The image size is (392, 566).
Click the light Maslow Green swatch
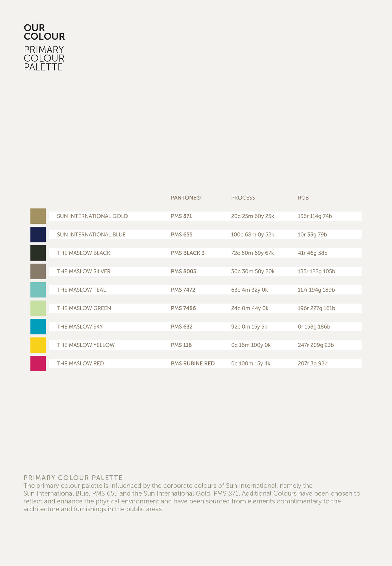point(38,308)
